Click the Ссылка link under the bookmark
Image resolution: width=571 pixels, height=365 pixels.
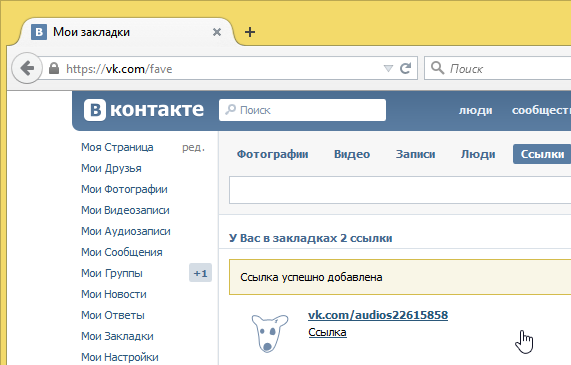327,332
